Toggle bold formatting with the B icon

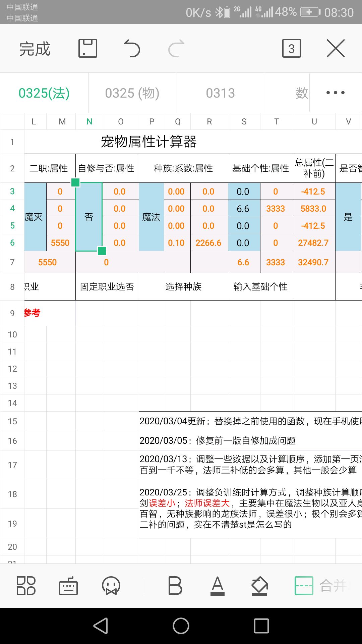(x=175, y=586)
